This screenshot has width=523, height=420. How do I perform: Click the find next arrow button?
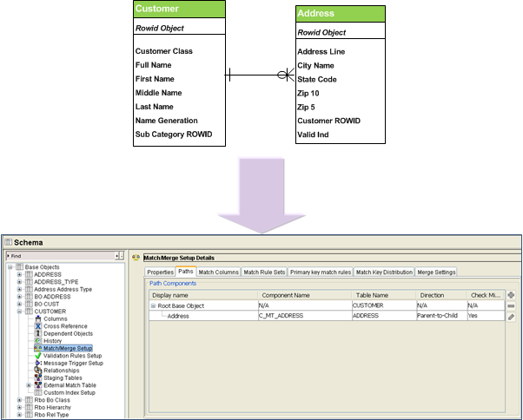(117, 256)
